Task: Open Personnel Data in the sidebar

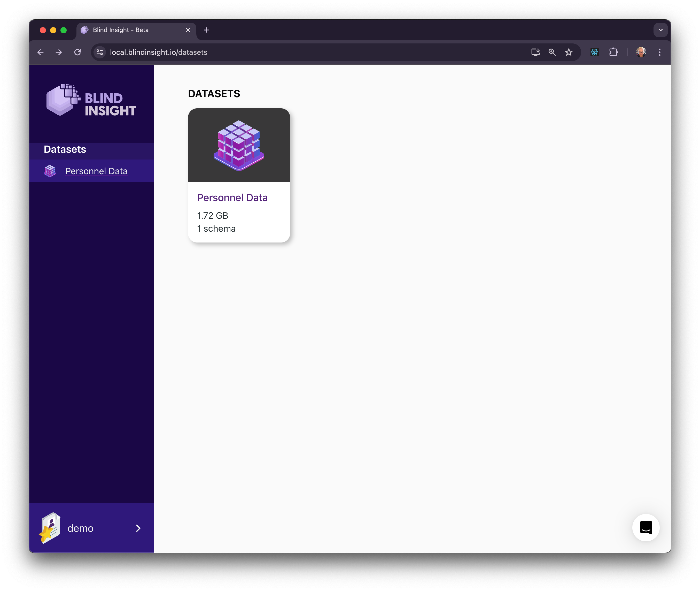Action: click(96, 171)
